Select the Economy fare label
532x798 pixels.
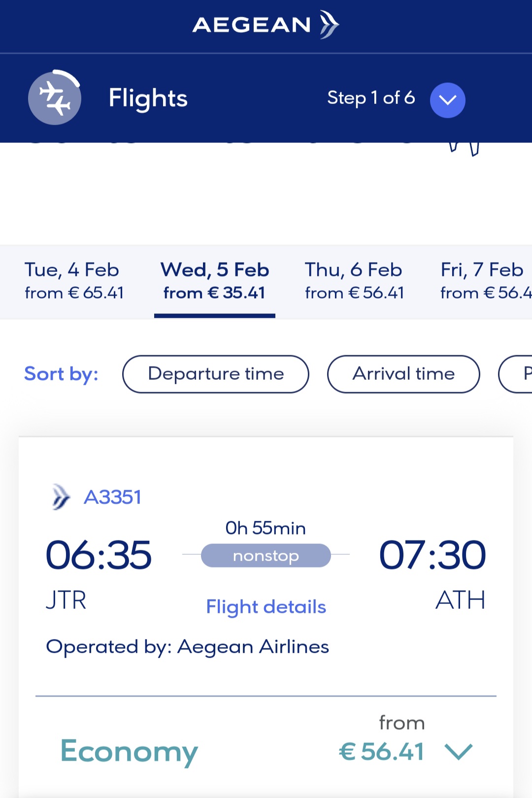(x=129, y=752)
